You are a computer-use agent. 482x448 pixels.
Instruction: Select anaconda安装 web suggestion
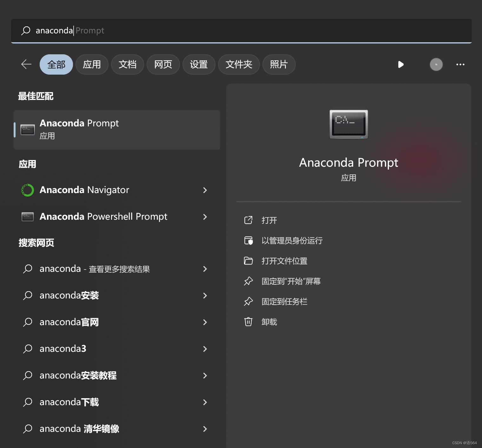tap(117, 296)
